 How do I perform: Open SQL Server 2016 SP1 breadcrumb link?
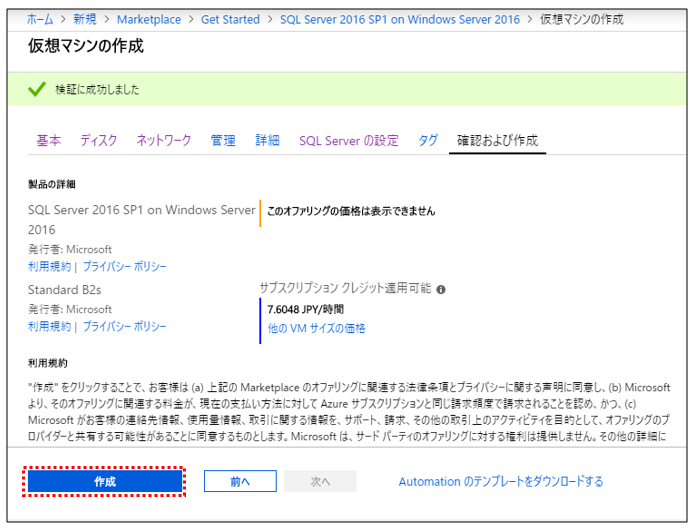tap(400, 19)
